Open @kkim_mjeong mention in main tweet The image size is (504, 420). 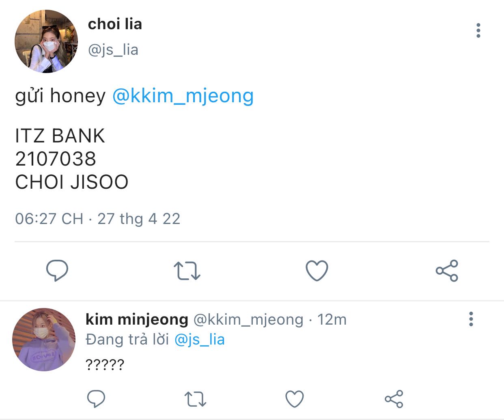tap(183, 96)
